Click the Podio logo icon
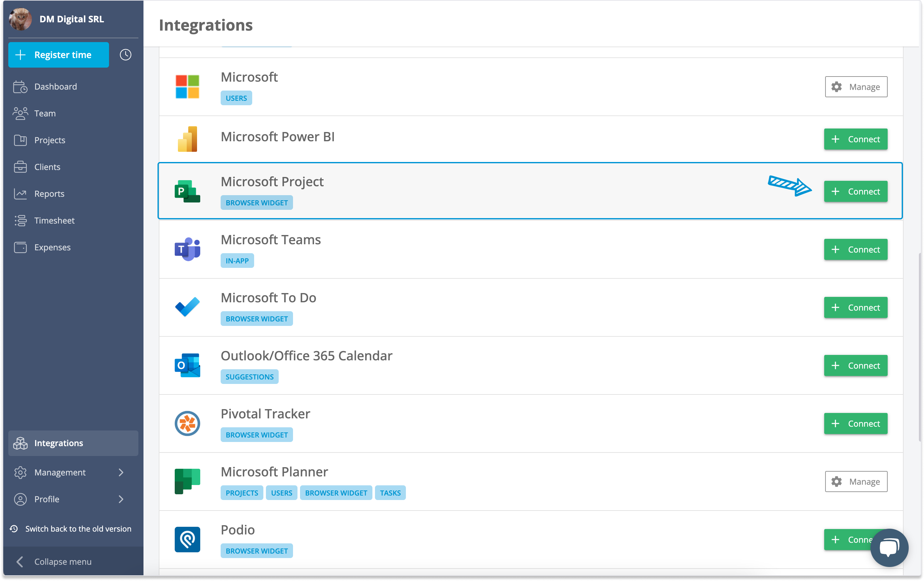Viewport: 924px width, 581px height. (x=187, y=540)
